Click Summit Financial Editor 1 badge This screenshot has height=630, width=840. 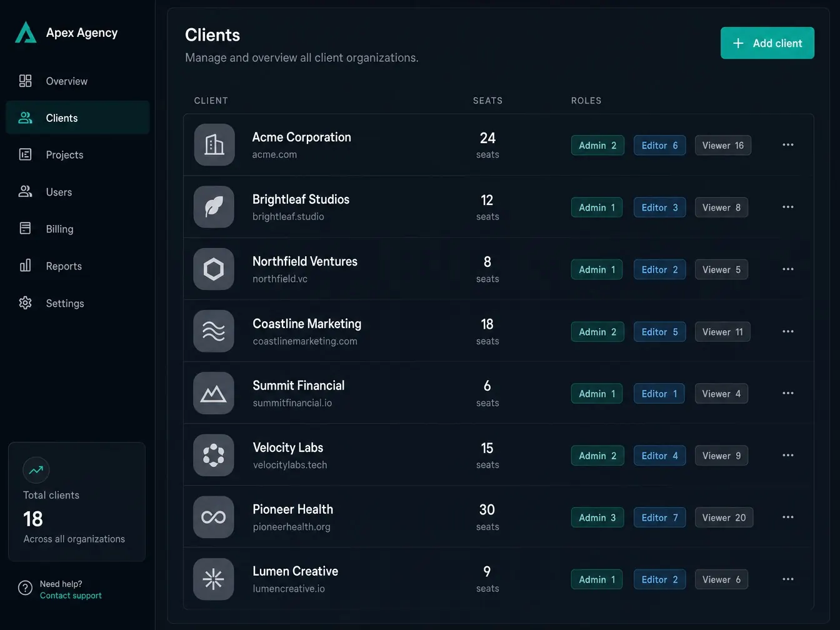(x=659, y=394)
